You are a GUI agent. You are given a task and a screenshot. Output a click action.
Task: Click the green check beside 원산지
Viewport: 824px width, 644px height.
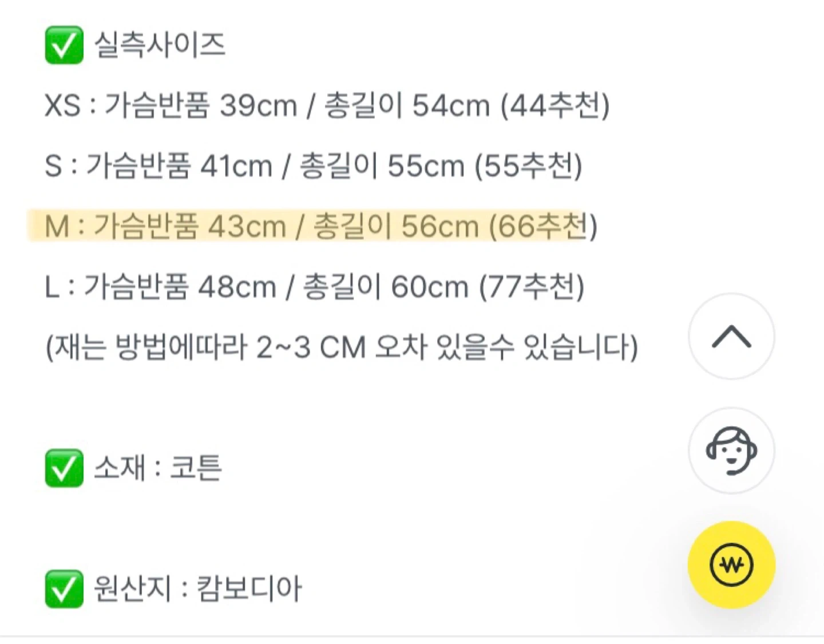[64, 588]
